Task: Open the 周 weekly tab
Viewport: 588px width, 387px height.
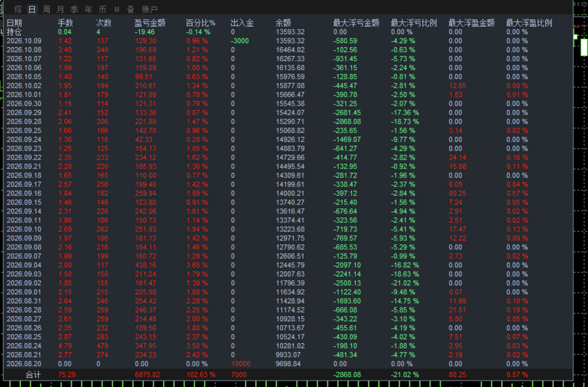Action: coord(46,9)
